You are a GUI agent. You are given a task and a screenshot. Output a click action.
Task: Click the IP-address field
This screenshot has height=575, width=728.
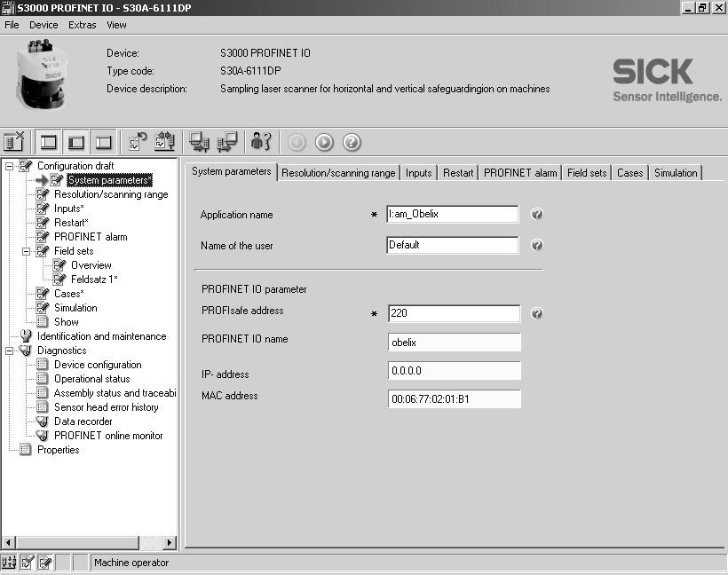coord(454,370)
